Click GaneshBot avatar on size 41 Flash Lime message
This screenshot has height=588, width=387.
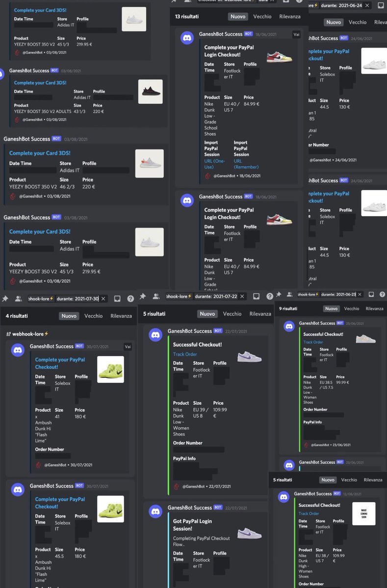[x=18, y=350]
